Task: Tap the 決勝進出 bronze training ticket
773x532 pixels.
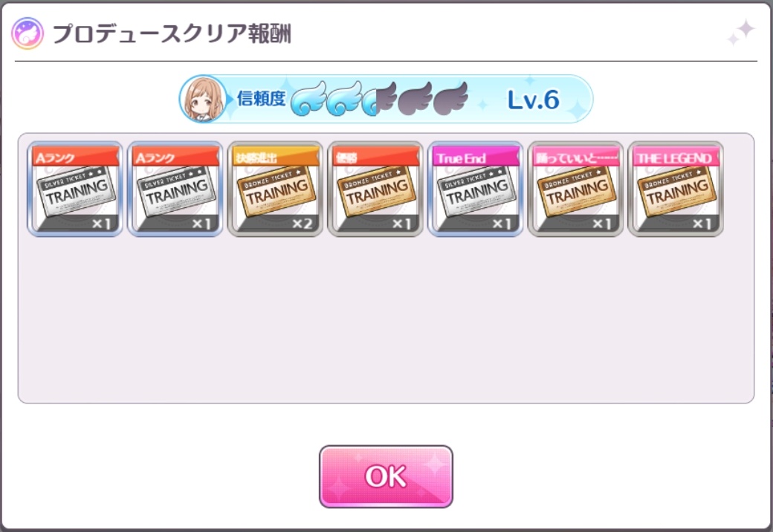Action: [275, 189]
